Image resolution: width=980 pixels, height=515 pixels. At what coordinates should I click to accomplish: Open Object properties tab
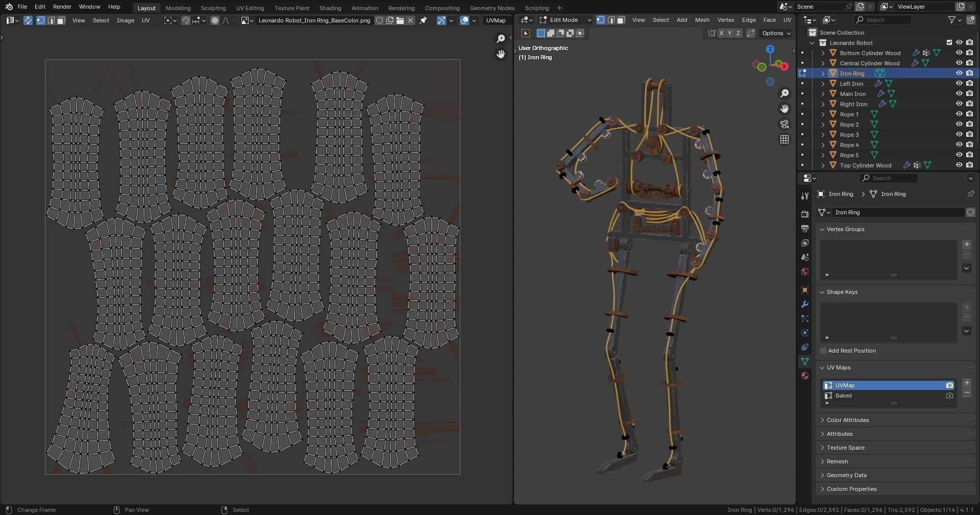tap(805, 290)
